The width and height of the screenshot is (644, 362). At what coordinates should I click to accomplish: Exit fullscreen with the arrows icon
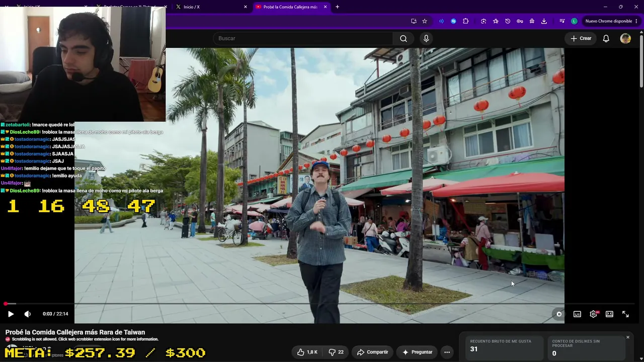625,314
